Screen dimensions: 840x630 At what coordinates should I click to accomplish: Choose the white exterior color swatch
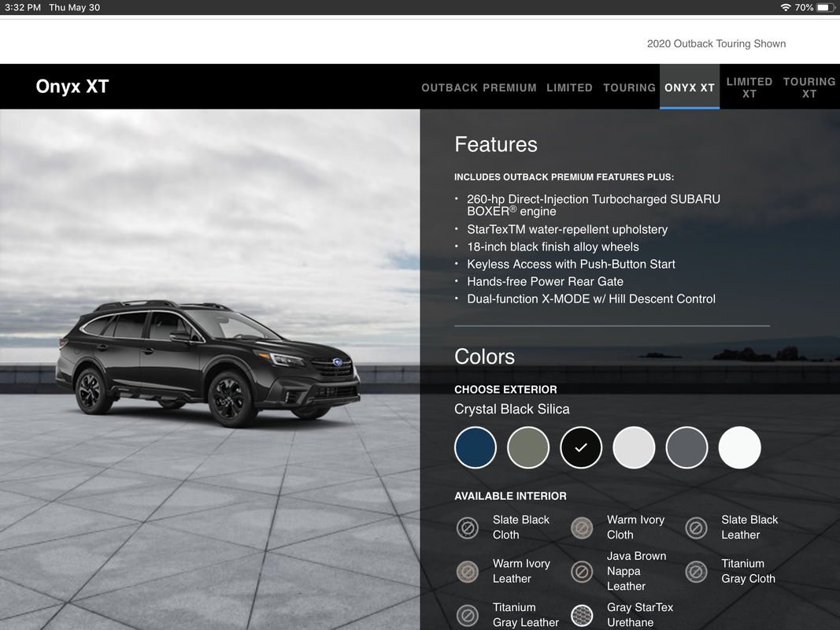(739, 447)
